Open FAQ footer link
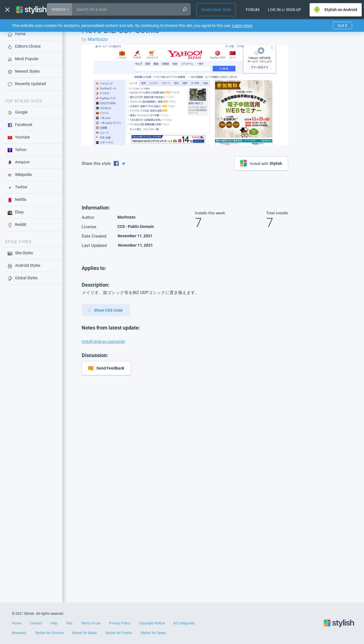 click(69, 623)
